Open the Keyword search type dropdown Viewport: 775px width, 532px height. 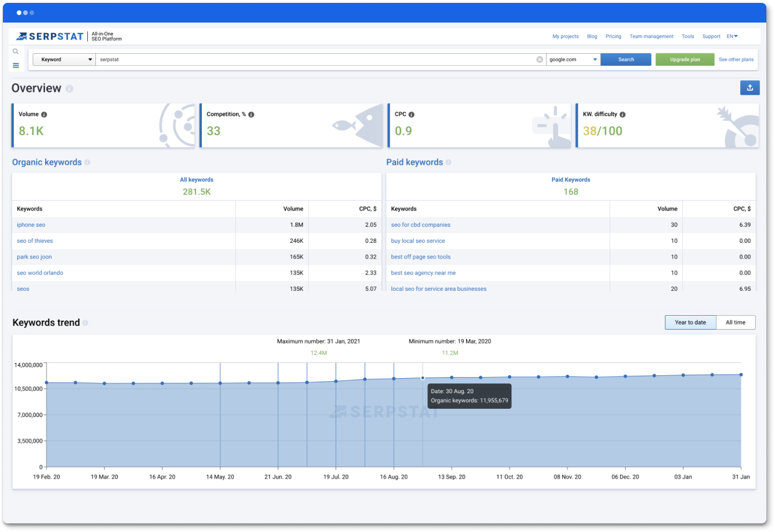(64, 60)
